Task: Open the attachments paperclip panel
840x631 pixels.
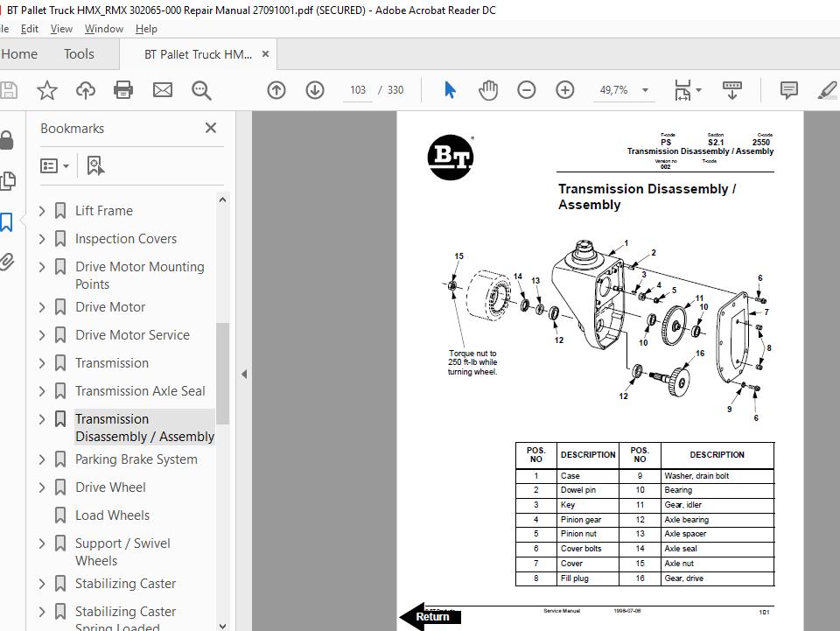Action: (7, 262)
